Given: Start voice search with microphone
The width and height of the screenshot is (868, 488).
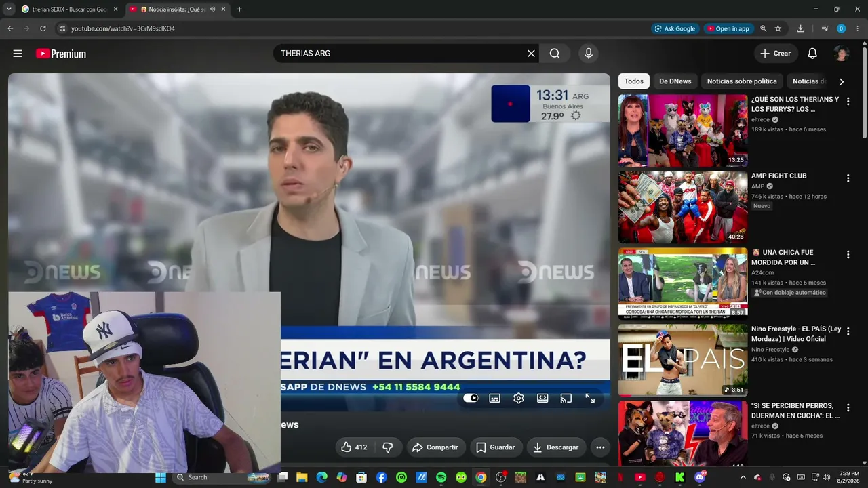Looking at the screenshot, I should [588, 54].
